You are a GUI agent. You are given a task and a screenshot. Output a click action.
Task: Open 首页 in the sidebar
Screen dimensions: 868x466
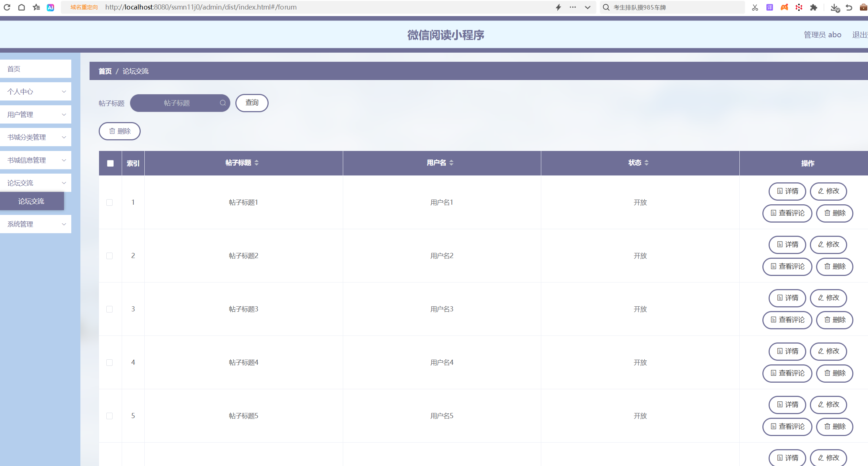tap(35, 69)
